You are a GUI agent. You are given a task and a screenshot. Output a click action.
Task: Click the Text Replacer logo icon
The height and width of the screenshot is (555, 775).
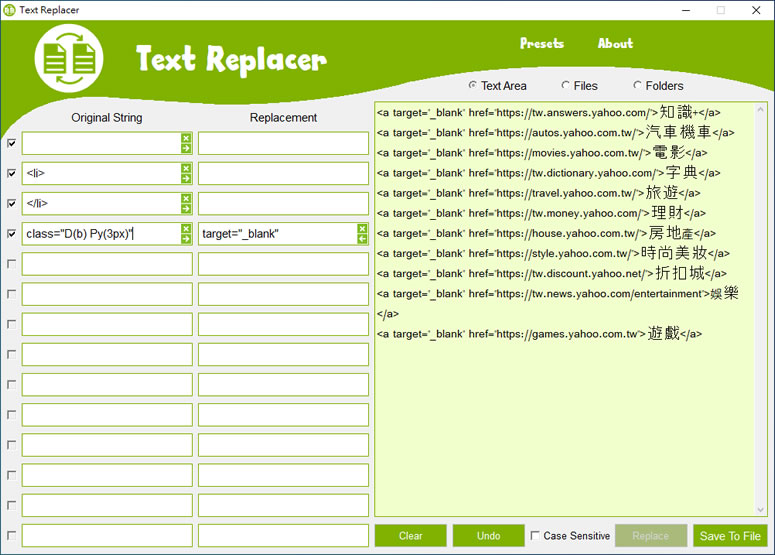click(69, 58)
